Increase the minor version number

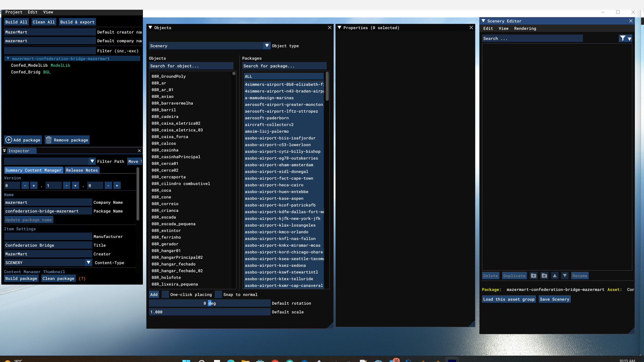coord(75,186)
